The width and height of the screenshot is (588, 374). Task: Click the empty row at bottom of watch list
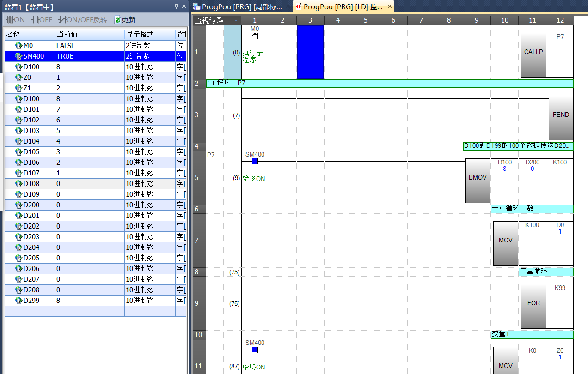92,311
